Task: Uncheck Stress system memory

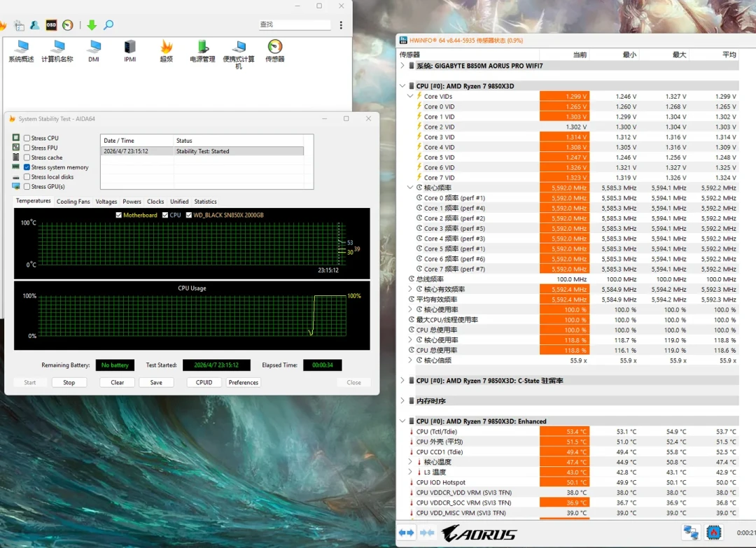Action: [x=27, y=167]
